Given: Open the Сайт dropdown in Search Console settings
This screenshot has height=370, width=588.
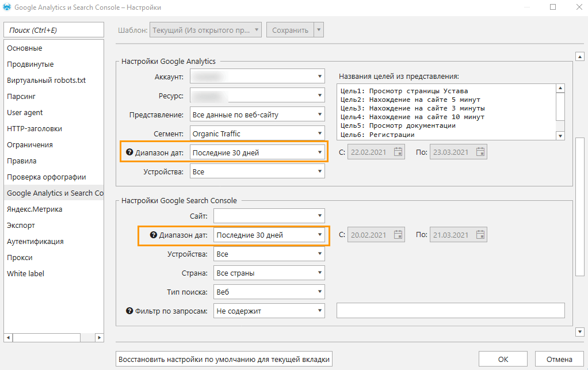Looking at the screenshot, I should (x=269, y=216).
